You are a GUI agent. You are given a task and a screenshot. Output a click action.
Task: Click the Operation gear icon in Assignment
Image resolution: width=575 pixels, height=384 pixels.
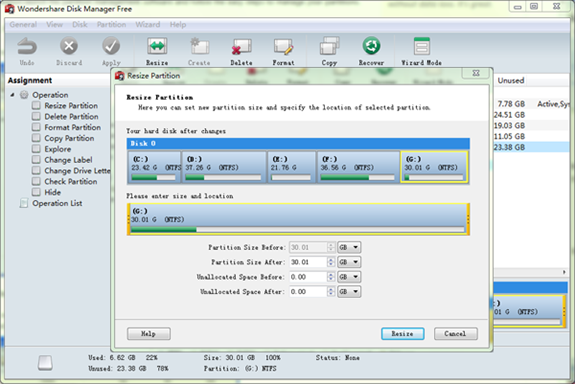[x=24, y=95]
